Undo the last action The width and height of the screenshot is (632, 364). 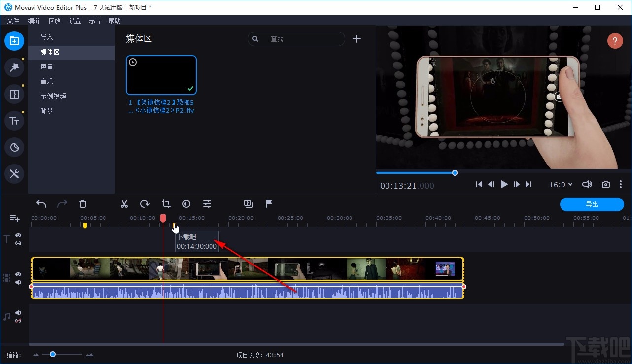tap(41, 204)
